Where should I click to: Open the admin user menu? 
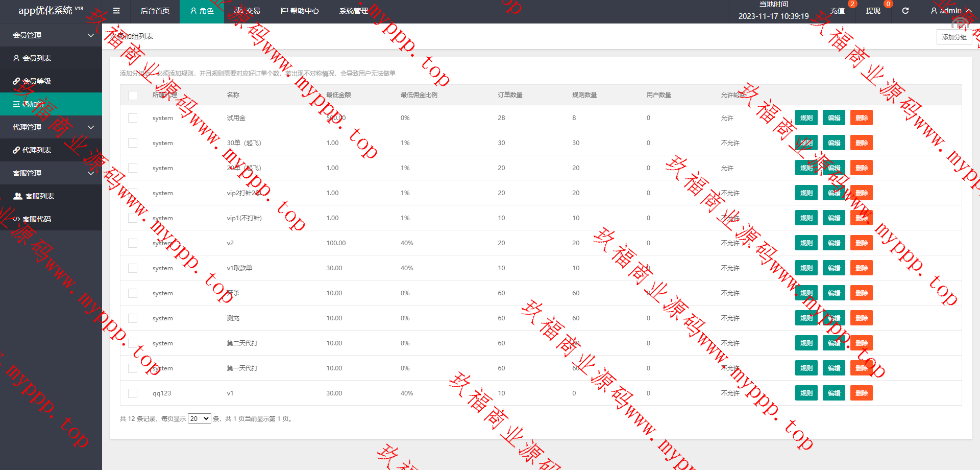tap(950, 11)
